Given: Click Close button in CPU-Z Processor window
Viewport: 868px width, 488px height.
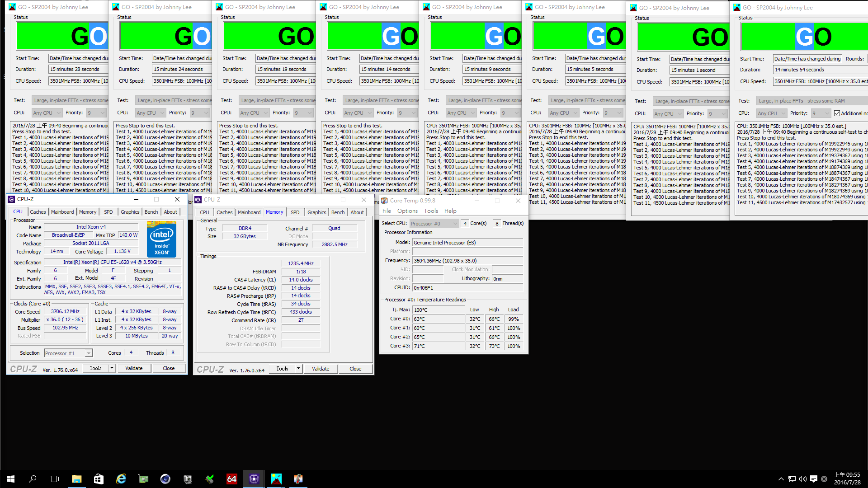Looking at the screenshot, I should coord(169,368).
